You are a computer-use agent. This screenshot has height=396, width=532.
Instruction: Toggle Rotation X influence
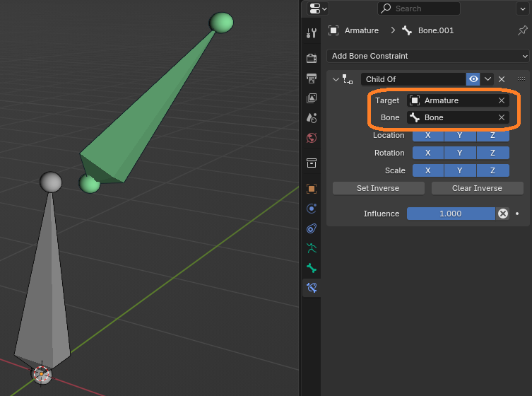click(x=428, y=153)
